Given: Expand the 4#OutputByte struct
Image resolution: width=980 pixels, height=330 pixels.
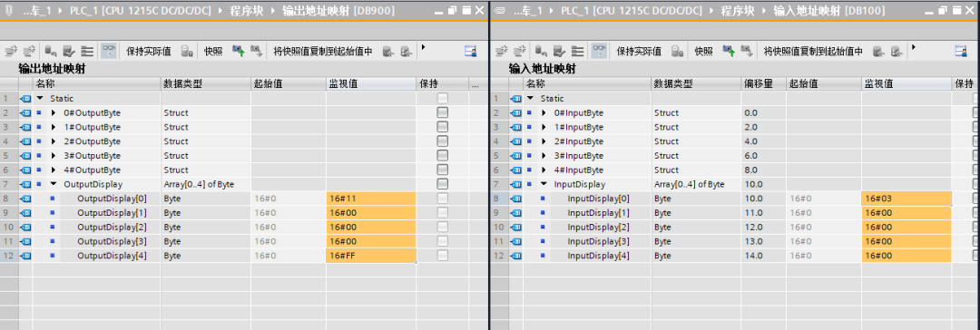Looking at the screenshot, I should (54, 170).
